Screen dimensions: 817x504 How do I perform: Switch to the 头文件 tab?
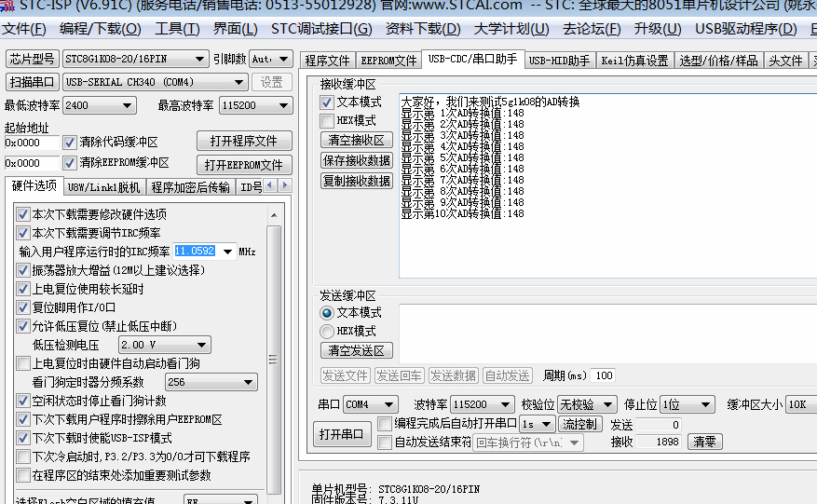(x=785, y=61)
